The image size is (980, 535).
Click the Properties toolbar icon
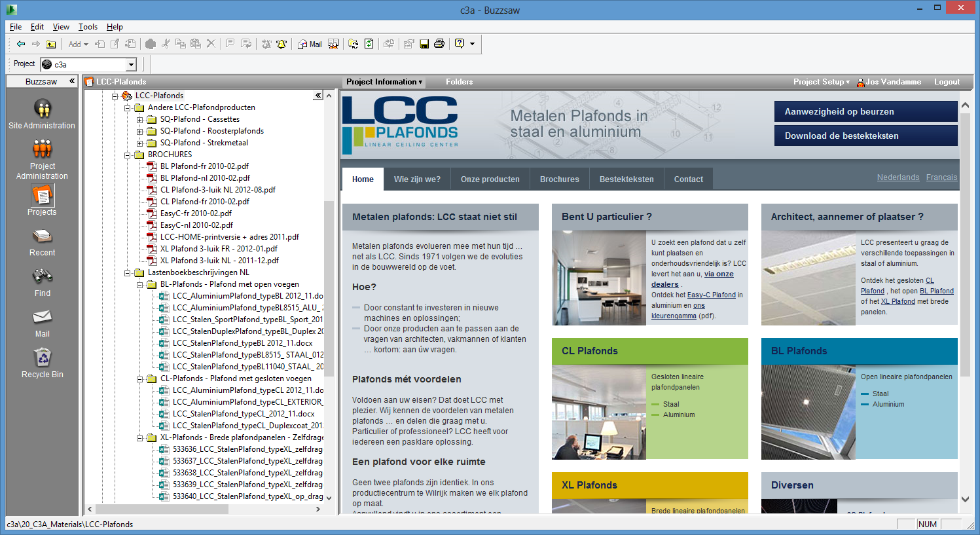(x=409, y=44)
